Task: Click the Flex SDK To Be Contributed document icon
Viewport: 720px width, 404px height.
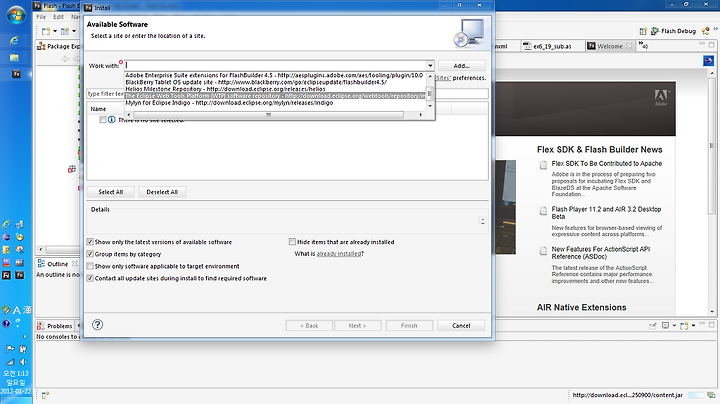Action: coord(543,165)
